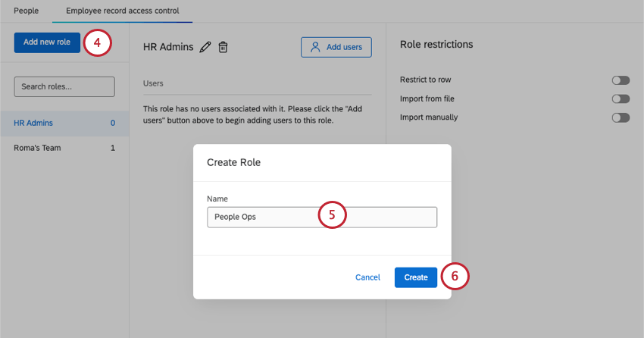Delete the HR Admins role via trash icon
The image size is (644, 338).
pos(223,47)
